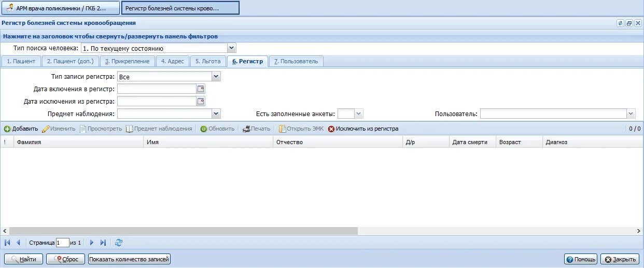
Task: Click Дата исключения из регистра input field
Action: click(157, 101)
